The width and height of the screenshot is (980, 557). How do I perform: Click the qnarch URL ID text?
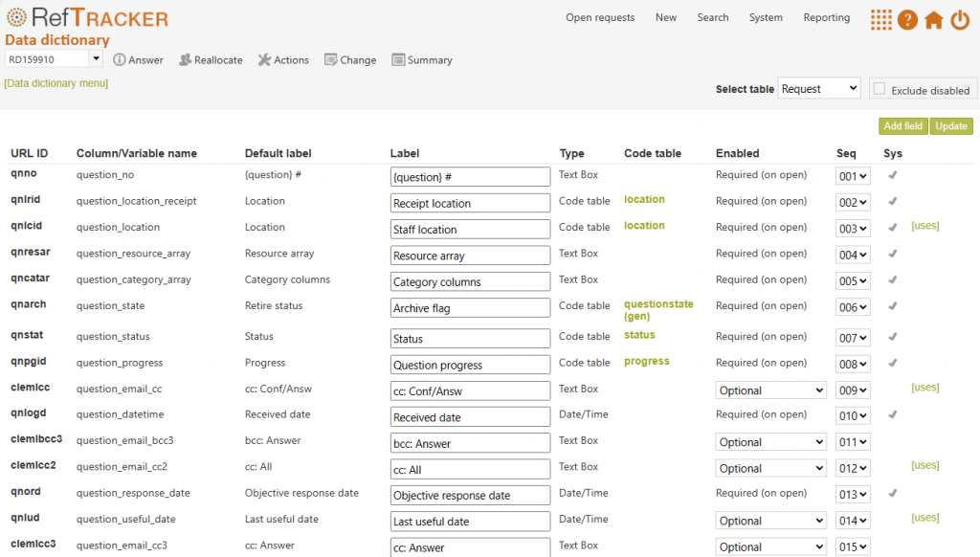tap(28, 304)
